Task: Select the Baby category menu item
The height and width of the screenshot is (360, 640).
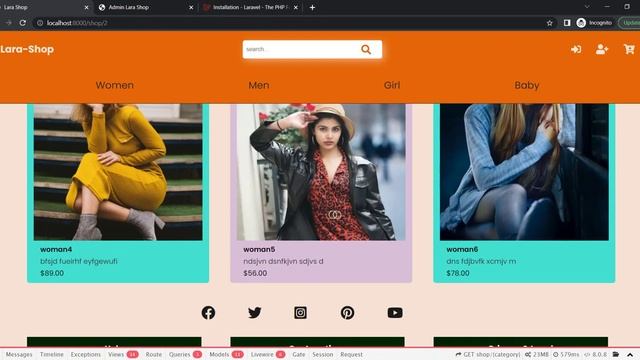Action: pyautogui.click(x=527, y=85)
